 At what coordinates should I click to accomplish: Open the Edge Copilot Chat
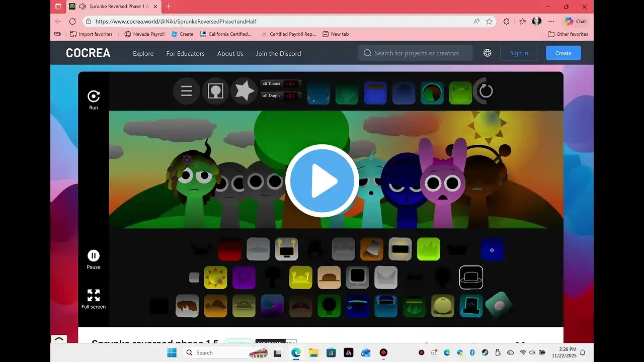click(575, 21)
